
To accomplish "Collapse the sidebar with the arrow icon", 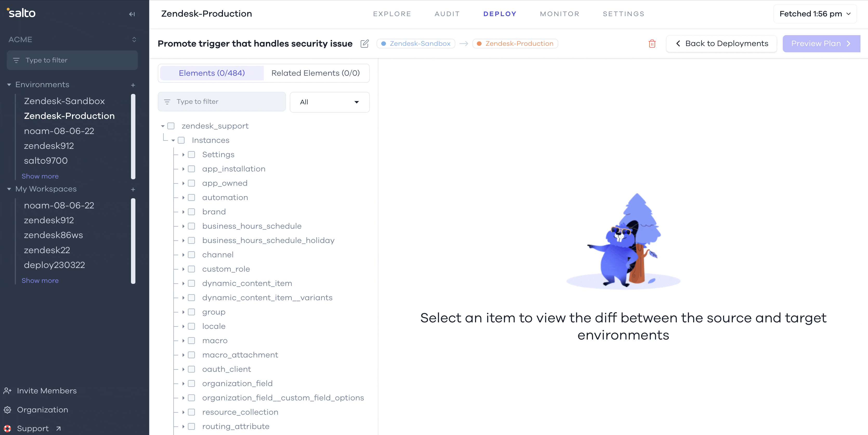I will tap(132, 14).
